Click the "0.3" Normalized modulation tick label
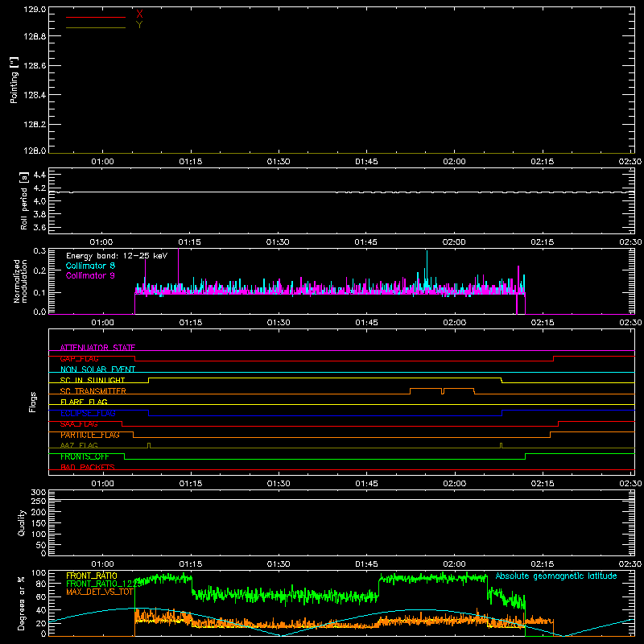The image size is (644, 644). 39,250
